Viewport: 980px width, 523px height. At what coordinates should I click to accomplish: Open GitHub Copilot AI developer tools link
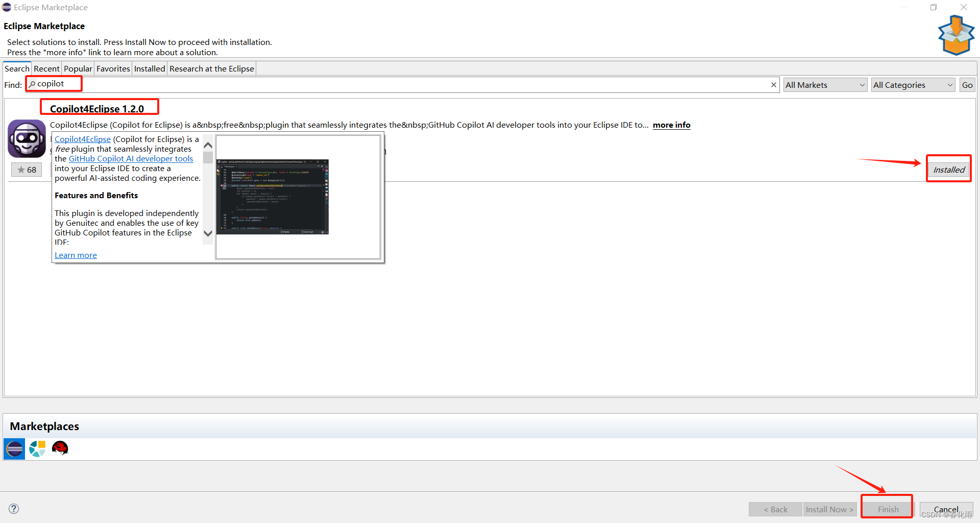(x=131, y=158)
